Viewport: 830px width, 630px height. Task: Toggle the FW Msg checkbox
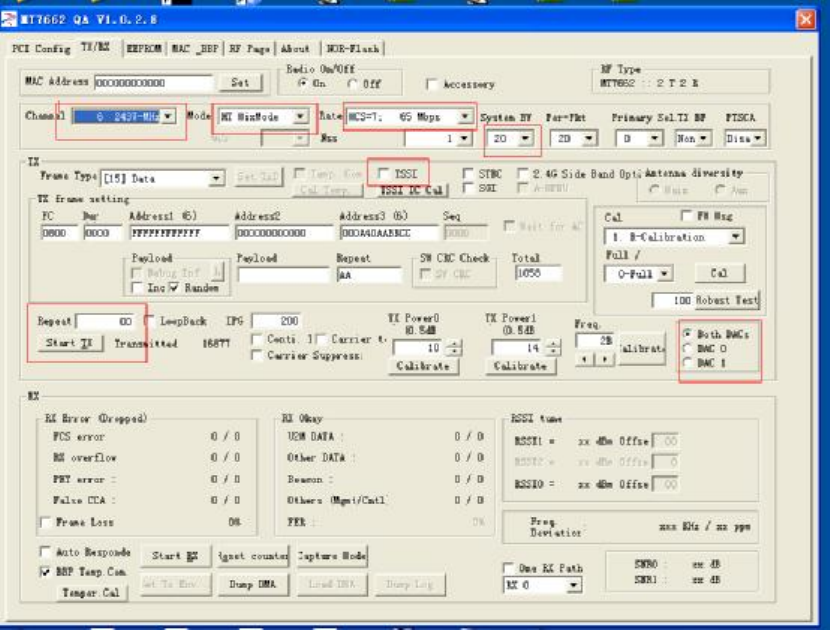[x=687, y=215]
